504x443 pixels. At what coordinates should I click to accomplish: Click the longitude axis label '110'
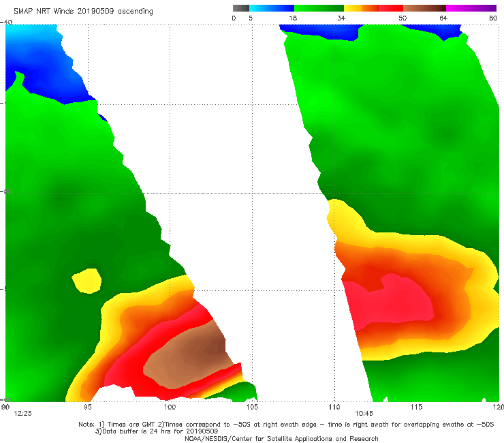point(334,407)
